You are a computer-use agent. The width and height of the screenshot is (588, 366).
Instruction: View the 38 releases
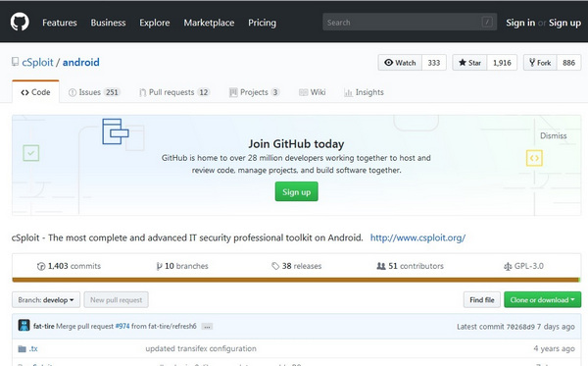click(297, 266)
